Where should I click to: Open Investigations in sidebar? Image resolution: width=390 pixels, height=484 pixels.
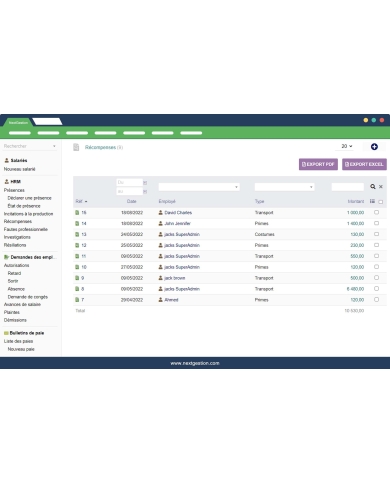[17, 237]
